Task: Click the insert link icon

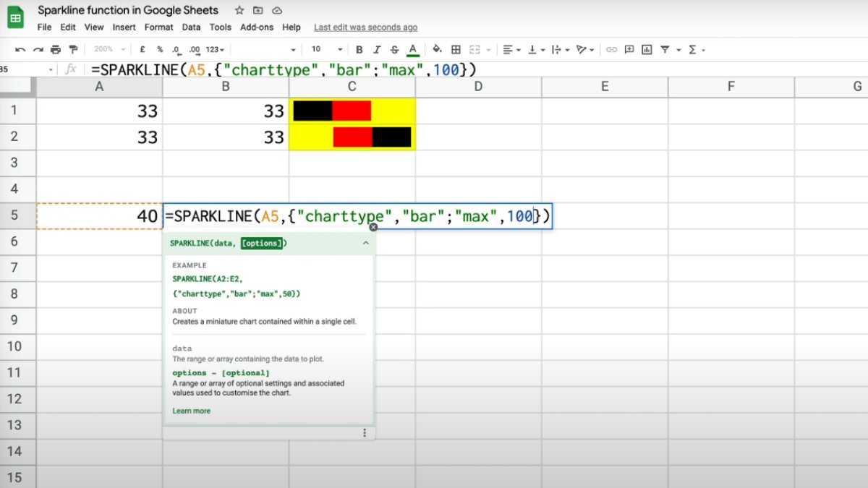Action: click(612, 50)
